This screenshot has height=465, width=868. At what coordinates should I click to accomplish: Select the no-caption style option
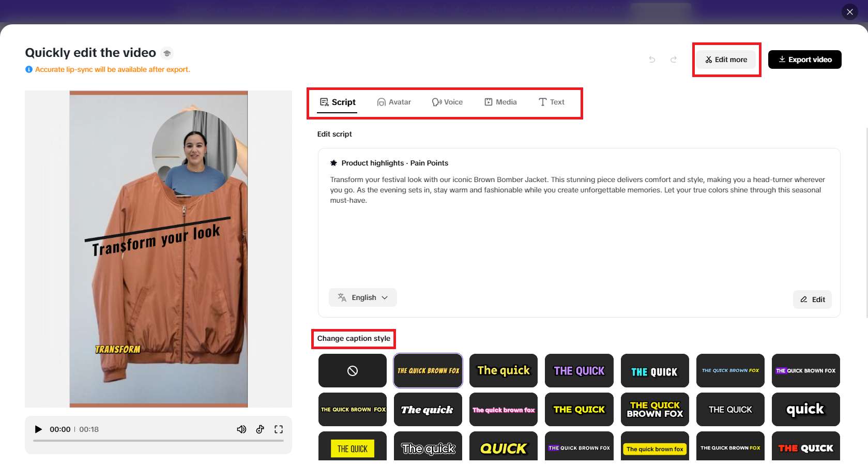coord(353,370)
